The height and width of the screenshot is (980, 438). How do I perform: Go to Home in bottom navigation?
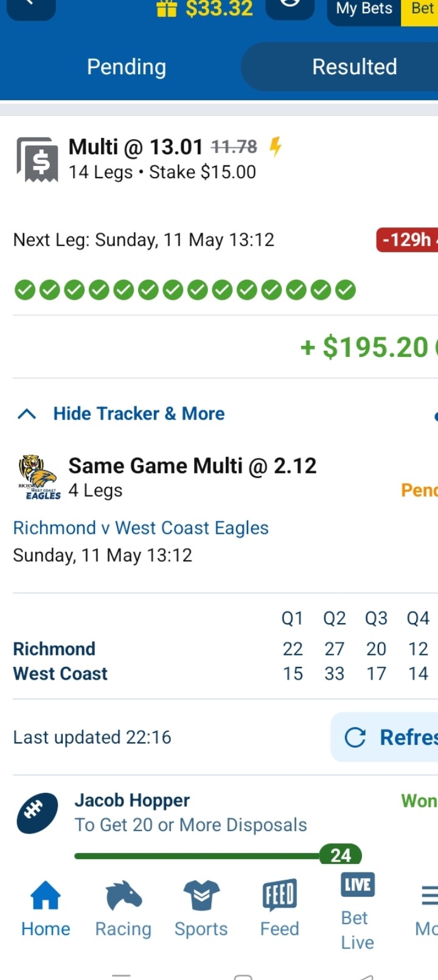(x=46, y=909)
